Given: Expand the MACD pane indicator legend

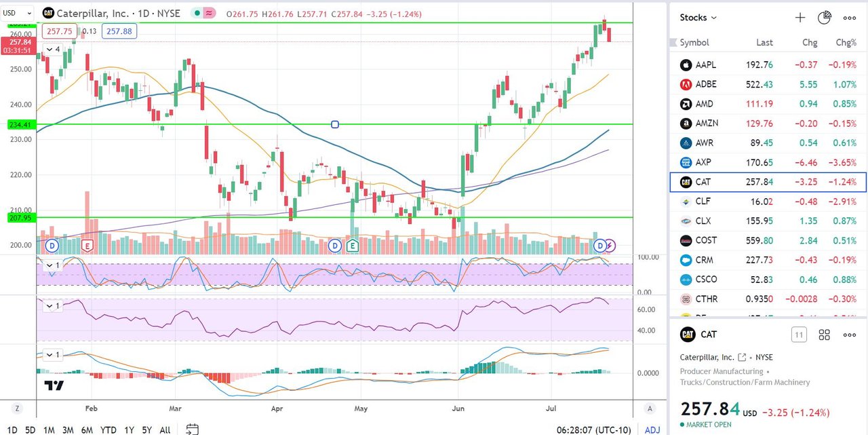Looking at the screenshot, I should (x=53, y=355).
